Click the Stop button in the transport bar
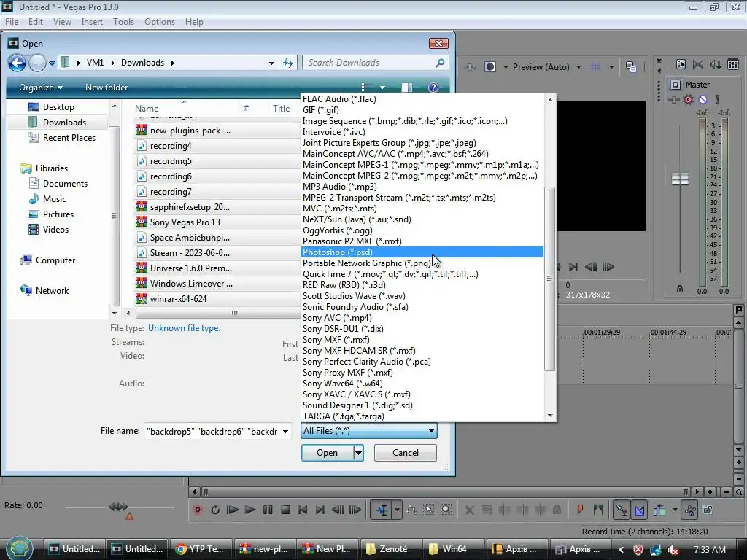Viewport: 747px width, 560px height. 285,510
